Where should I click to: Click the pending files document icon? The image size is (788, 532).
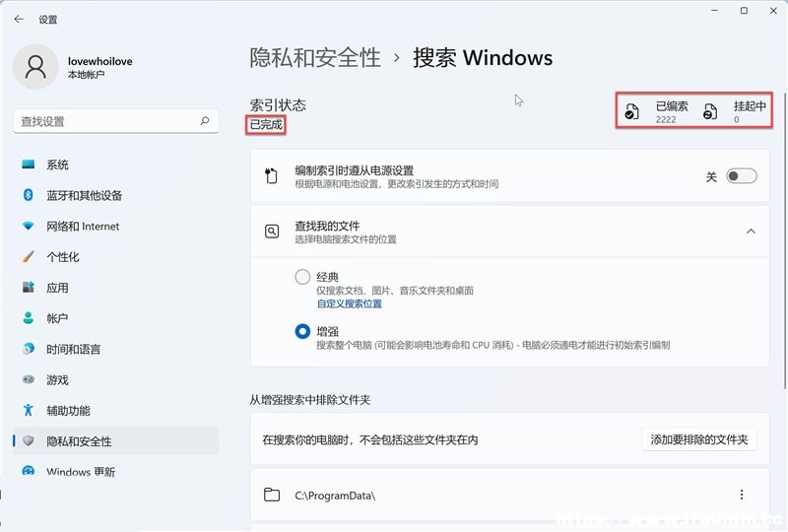(709, 111)
